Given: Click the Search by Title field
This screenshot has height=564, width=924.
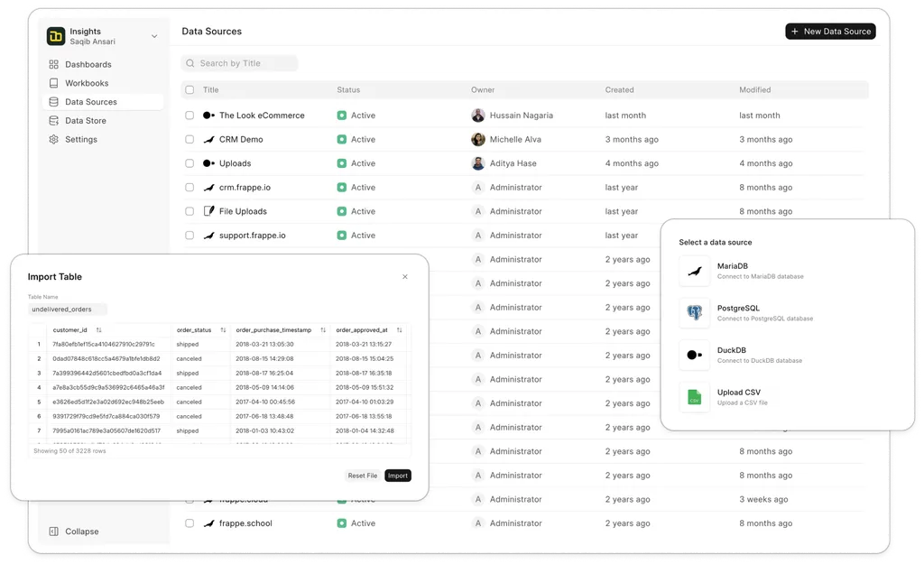Looking at the screenshot, I should (240, 63).
